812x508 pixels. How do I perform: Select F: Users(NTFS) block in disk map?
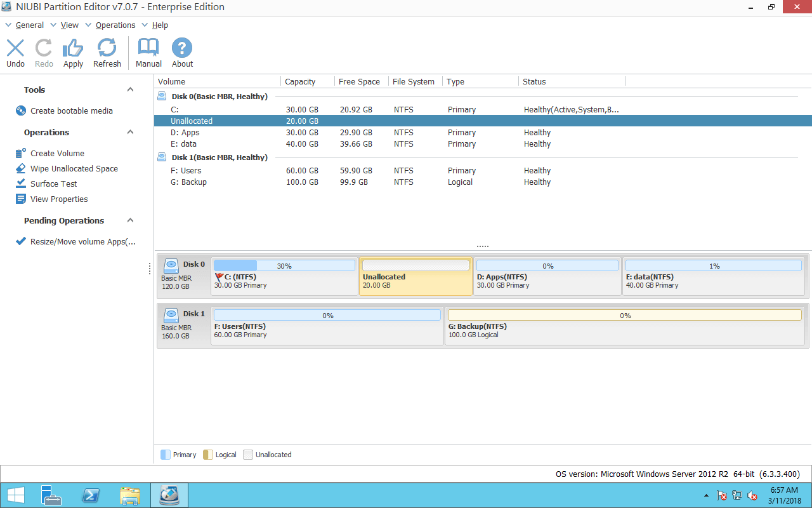coord(327,326)
